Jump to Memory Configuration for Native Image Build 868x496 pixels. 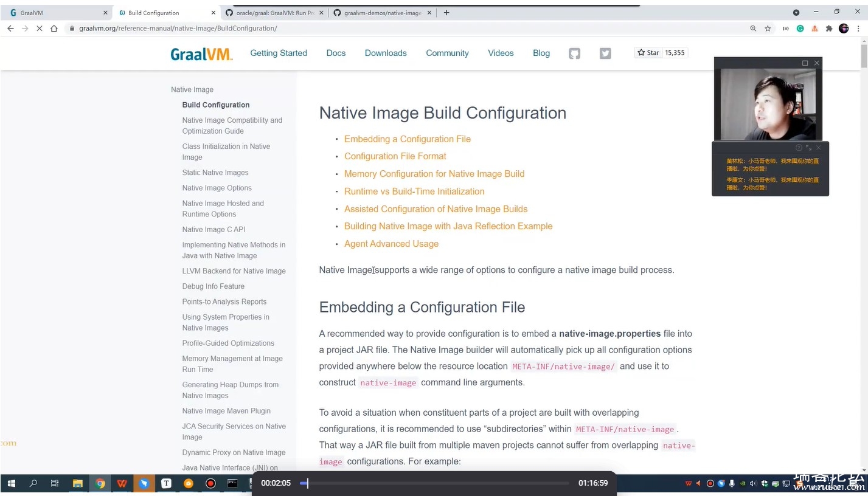tap(434, 174)
